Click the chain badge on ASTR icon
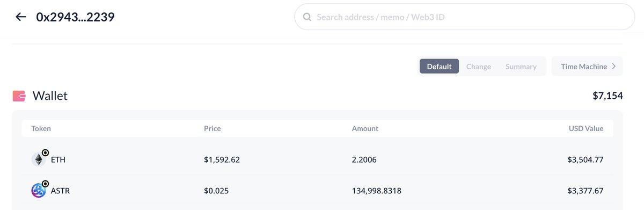Image resolution: width=644 pixels, height=210 pixels. pyautogui.click(x=45, y=183)
